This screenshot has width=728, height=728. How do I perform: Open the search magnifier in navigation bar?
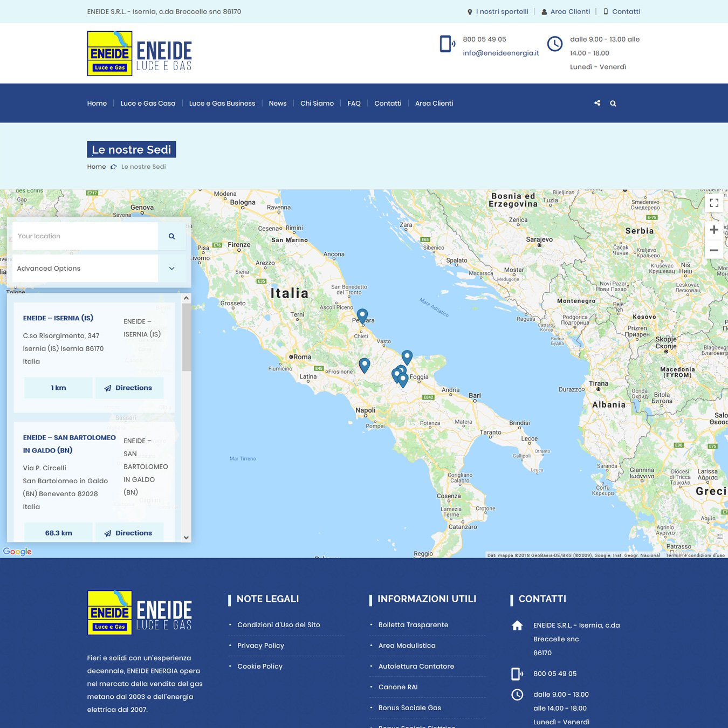click(x=613, y=104)
